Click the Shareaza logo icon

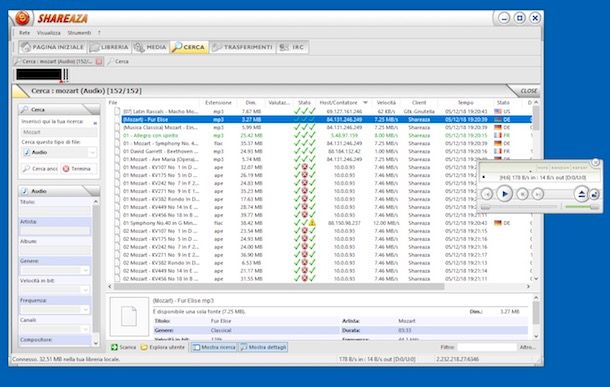[22, 18]
